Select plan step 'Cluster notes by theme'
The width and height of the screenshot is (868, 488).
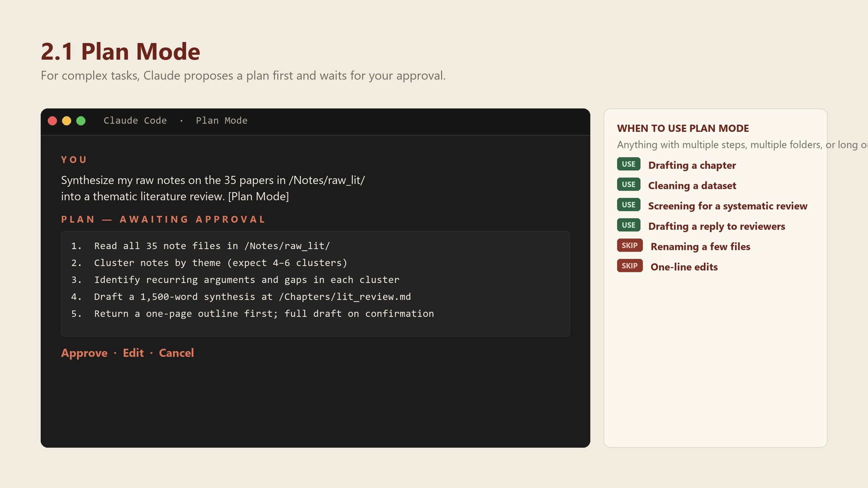[209, 263]
